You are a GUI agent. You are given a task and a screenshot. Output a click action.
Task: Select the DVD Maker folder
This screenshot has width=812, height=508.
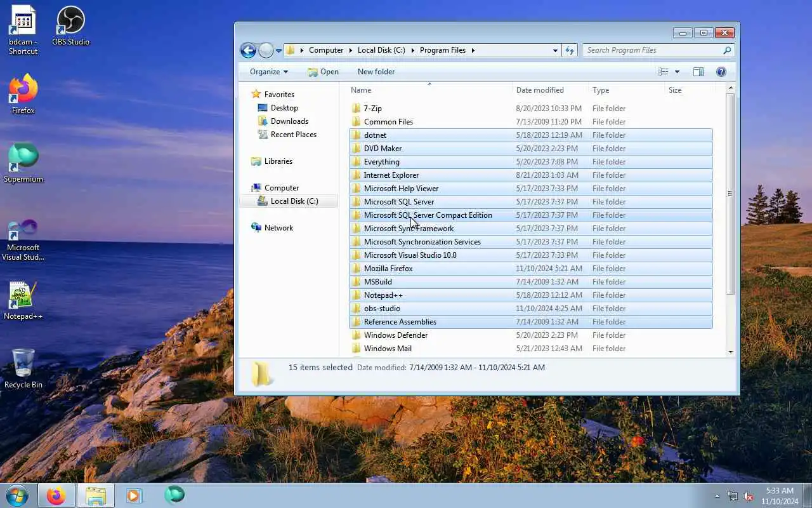(x=530, y=148)
